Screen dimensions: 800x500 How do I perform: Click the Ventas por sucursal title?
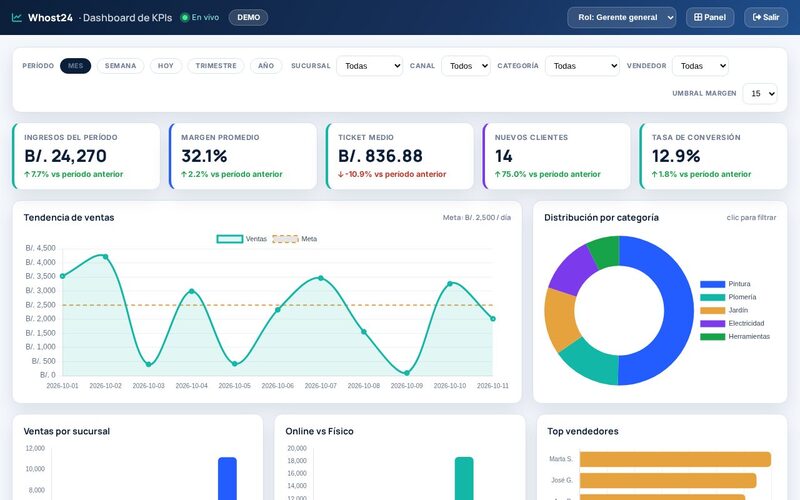pyautogui.click(x=67, y=431)
